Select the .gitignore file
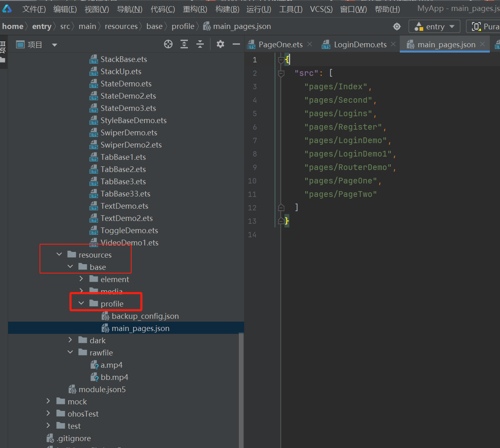The image size is (500, 448). click(74, 438)
